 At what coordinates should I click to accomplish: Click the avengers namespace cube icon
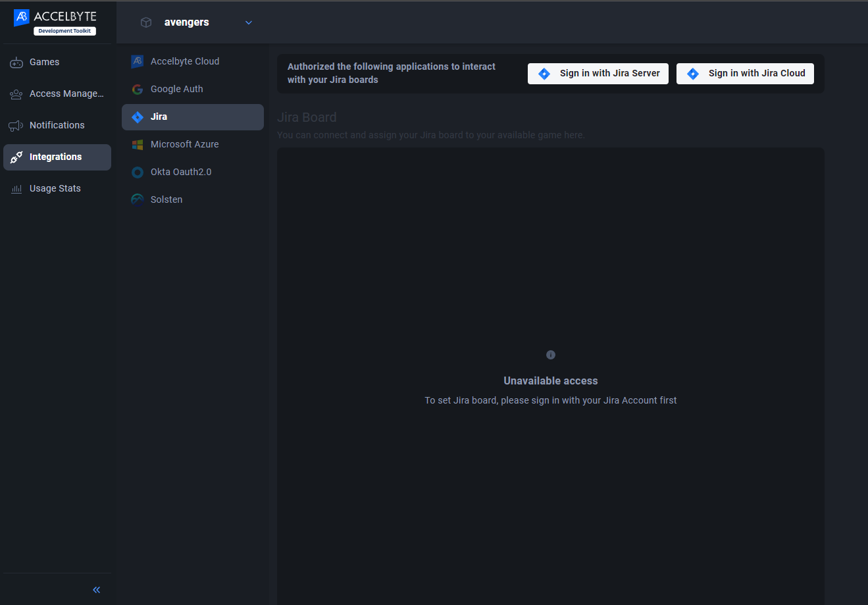coord(146,22)
